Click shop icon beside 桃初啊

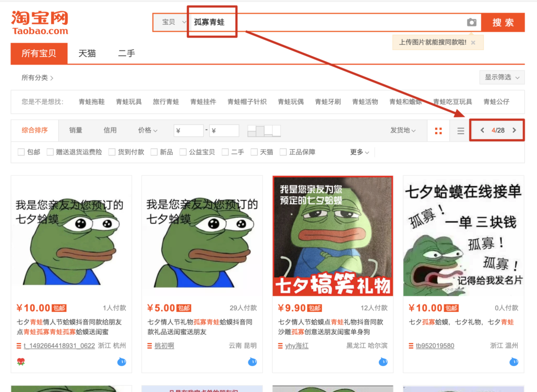[149, 346]
